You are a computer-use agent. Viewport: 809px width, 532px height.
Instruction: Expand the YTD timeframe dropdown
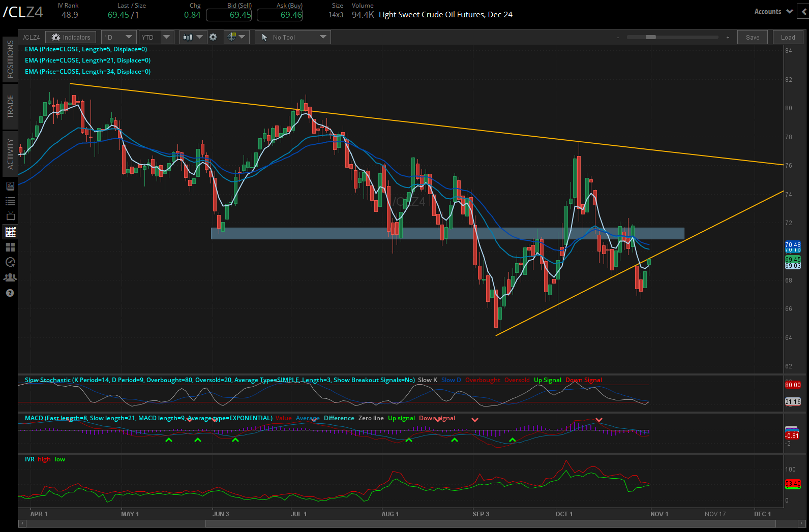(x=157, y=37)
